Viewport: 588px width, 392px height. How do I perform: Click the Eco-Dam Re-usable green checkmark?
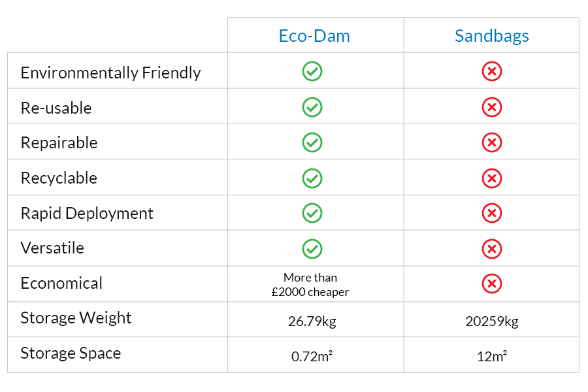(312, 106)
